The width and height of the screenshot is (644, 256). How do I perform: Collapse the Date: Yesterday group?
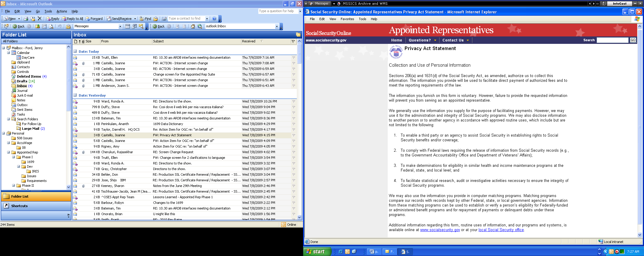click(75, 95)
